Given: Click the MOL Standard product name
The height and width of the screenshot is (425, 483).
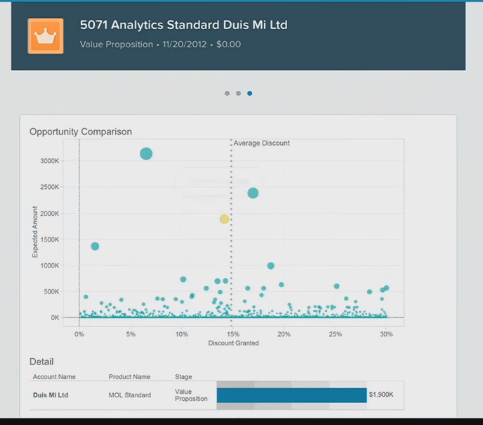Looking at the screenshot, I should [130, 395].
